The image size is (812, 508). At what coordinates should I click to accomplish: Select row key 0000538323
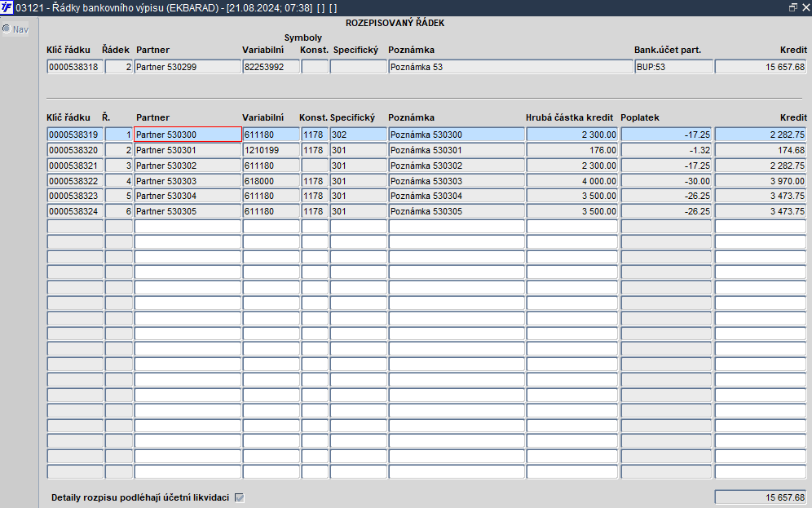[75, 196]
